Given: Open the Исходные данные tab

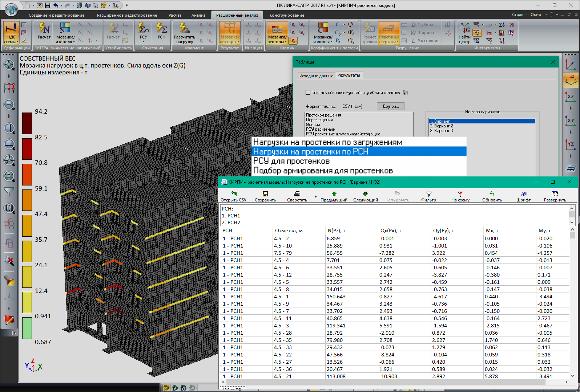Looking at the screenshot, I should (x=316, y=76).
